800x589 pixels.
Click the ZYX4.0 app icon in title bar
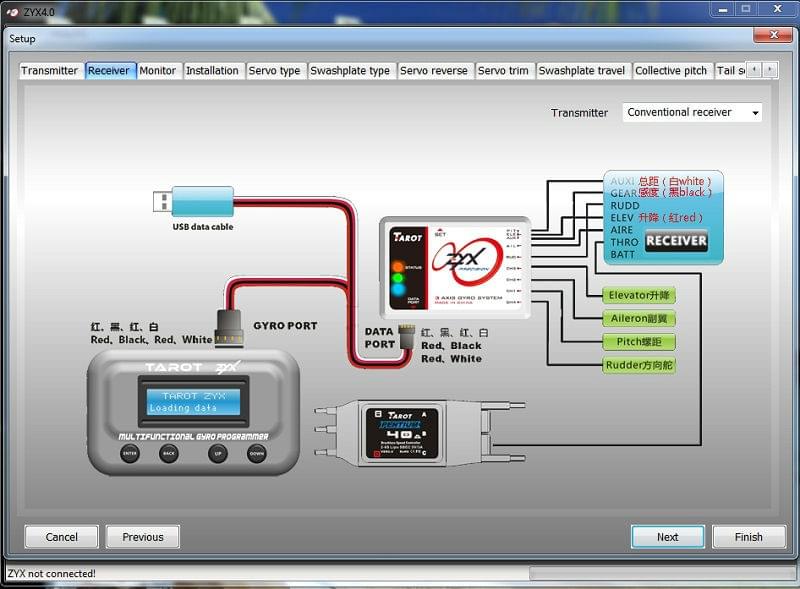[x=13, y=12]
